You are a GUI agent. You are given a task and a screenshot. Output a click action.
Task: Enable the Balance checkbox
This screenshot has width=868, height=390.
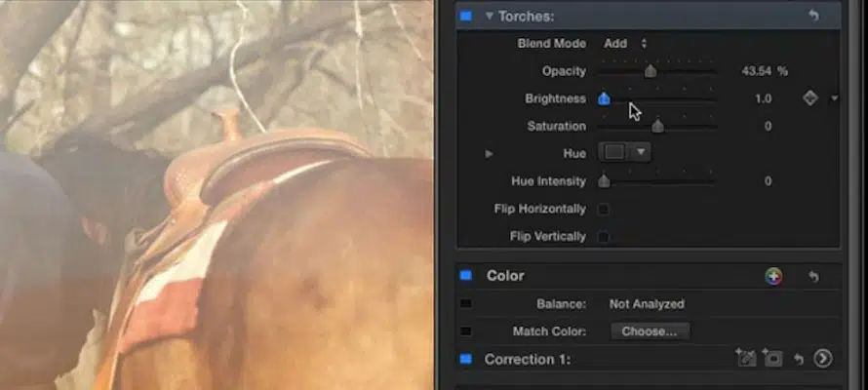466,303
